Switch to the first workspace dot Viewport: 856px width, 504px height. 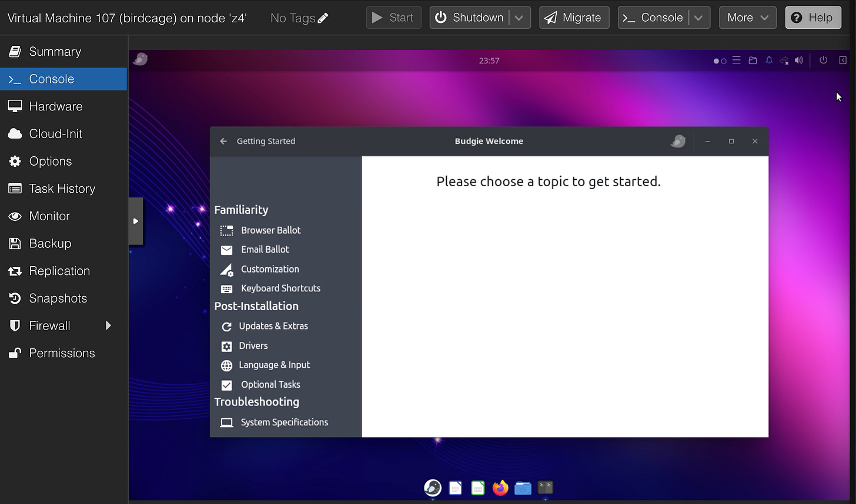(716, 61)
